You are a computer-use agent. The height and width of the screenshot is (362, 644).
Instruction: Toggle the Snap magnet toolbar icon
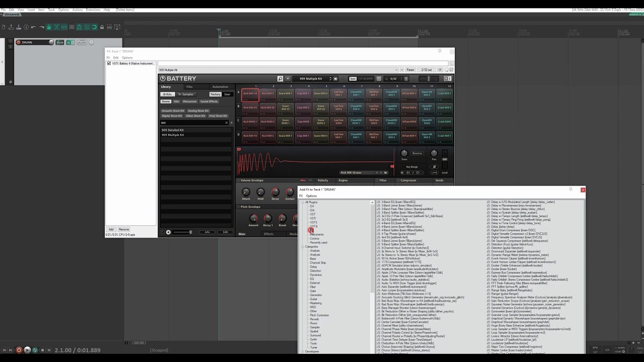(x=94, y=27)
